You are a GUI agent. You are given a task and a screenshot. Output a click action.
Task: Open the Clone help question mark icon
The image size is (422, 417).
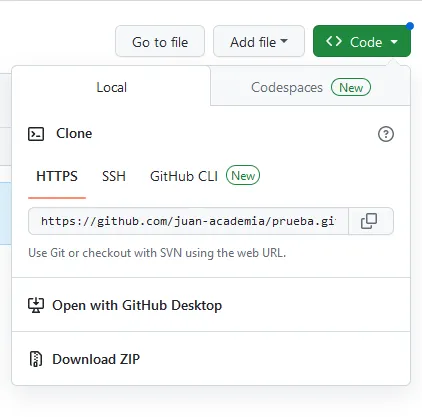[386, 134]
